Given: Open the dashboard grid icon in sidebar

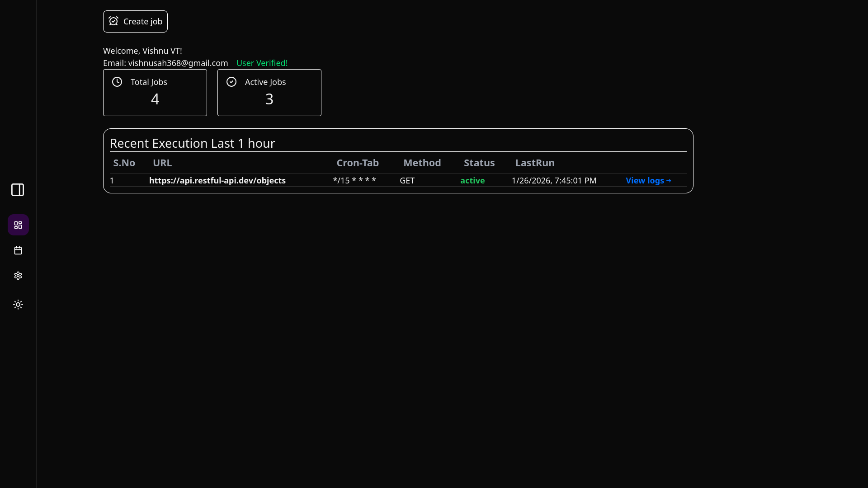Looking at the screenshot, I should [18, 225].
